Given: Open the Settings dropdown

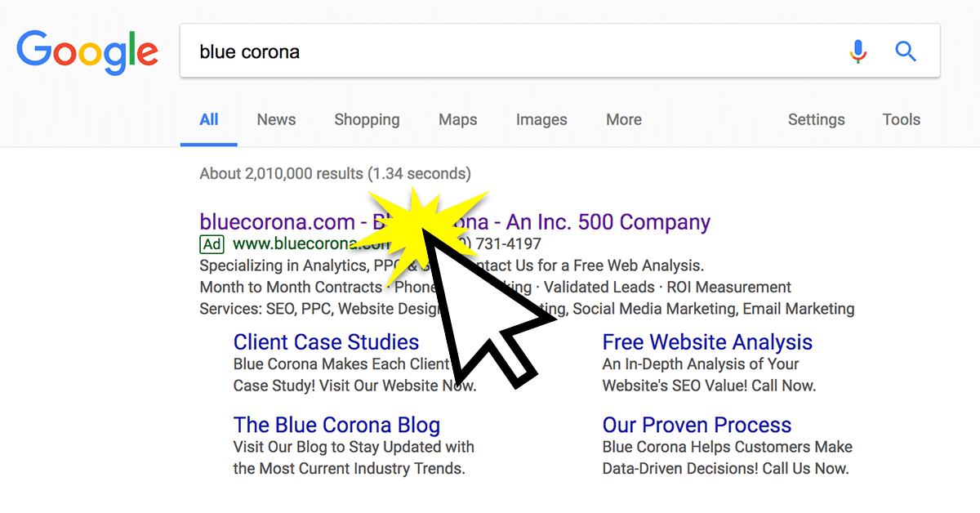Looking at the screenshot, I should [x=817, y=119].
